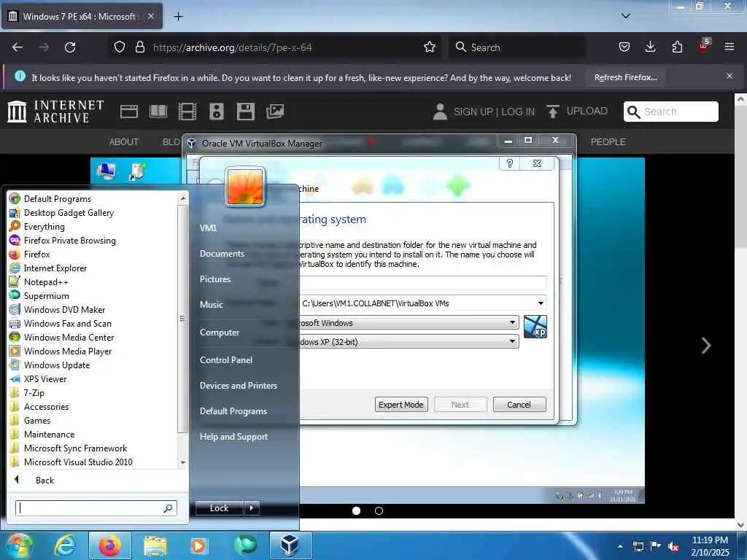The width and height of the screenshot is (747, 560).
Task: Click the muted volume tray icon
Action: pyautogui.click(x=673, y=547)
